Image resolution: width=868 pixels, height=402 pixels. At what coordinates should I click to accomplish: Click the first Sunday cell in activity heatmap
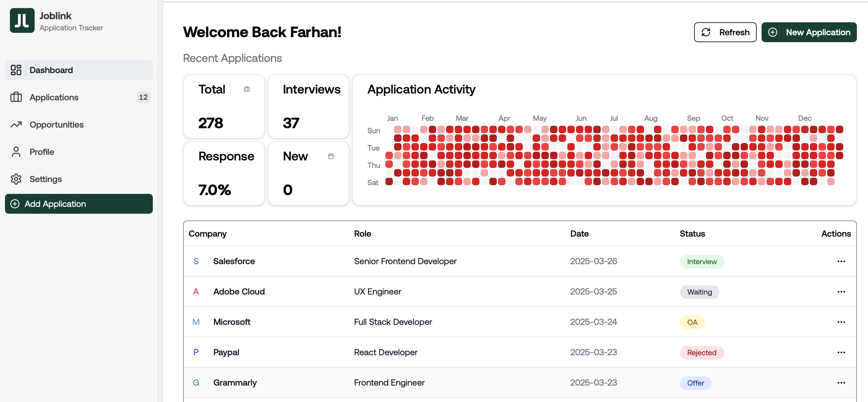pyautogui.click(x=397, y=129)
